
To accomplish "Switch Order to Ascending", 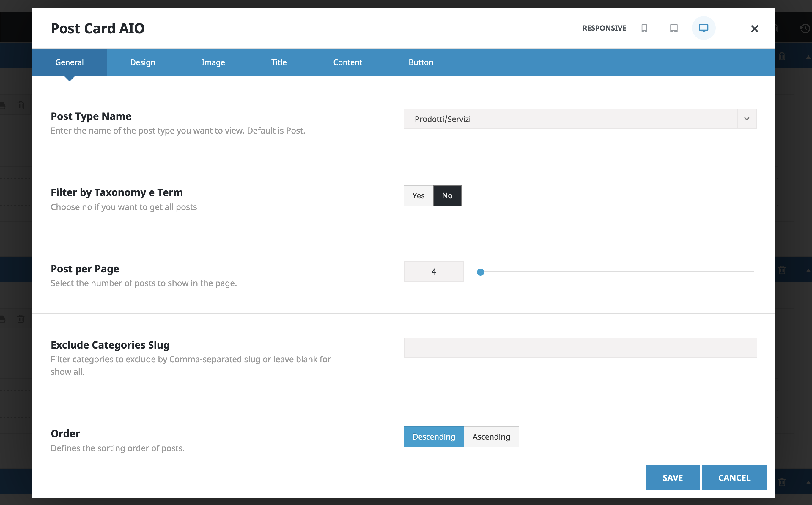I will tap(491, 437).
